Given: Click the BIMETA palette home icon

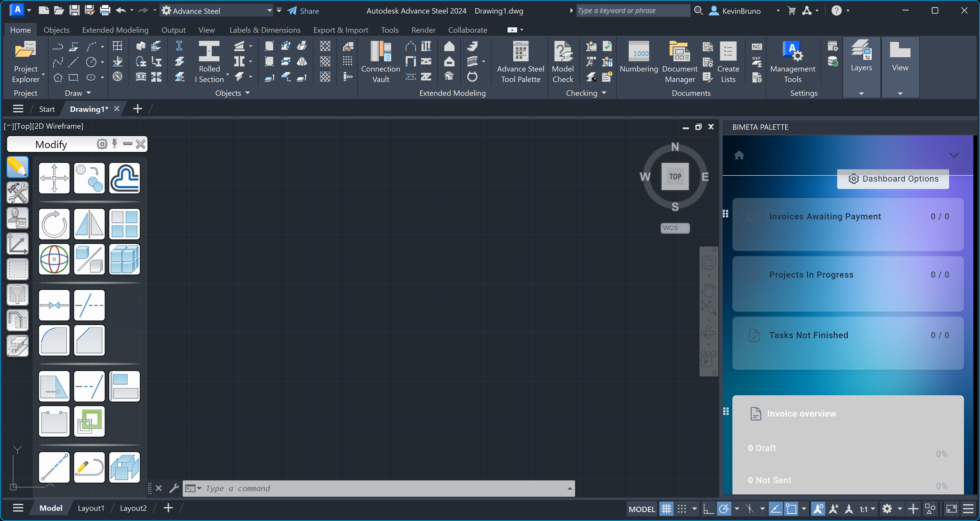Looking at the screenshot, I should click(739, 155).
